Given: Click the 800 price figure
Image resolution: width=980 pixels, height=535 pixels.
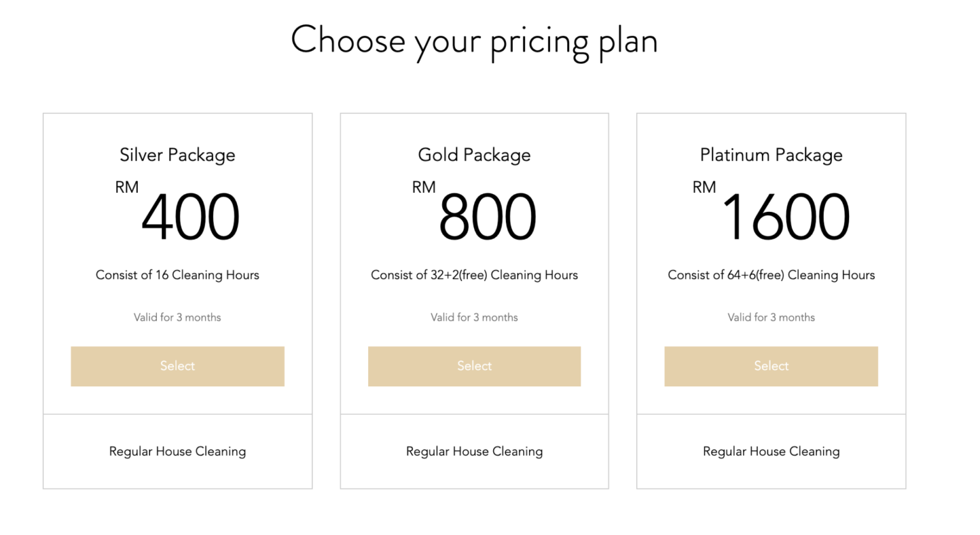Looking at the screenshot, I should [487, 218].
